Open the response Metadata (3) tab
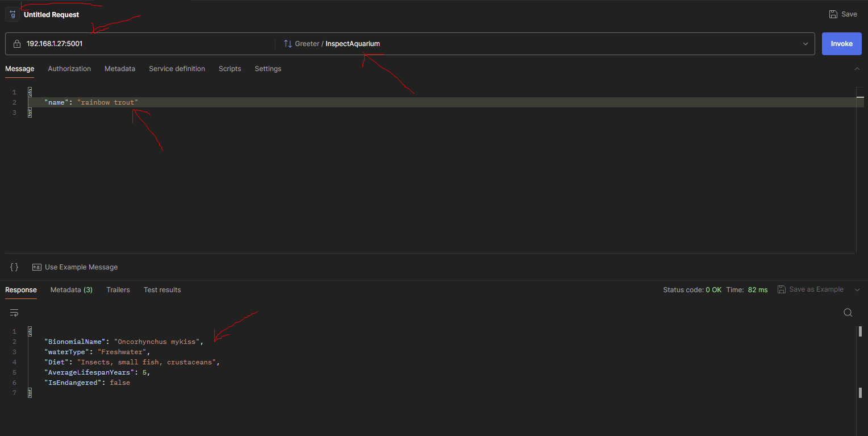The width and height of the screenshot is (868, 436). pyautogui.click(x=72, y=290)
